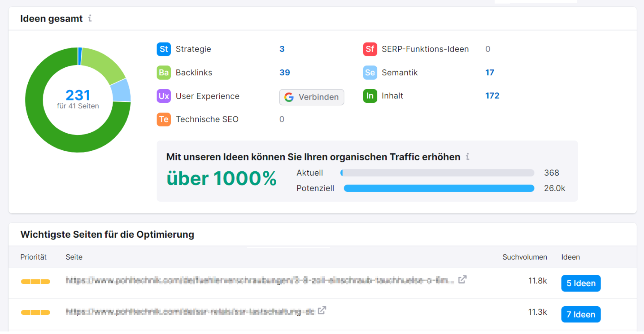Click the Semantik 'Se' icon
644x334 pixels.
[x=370, y=72]
